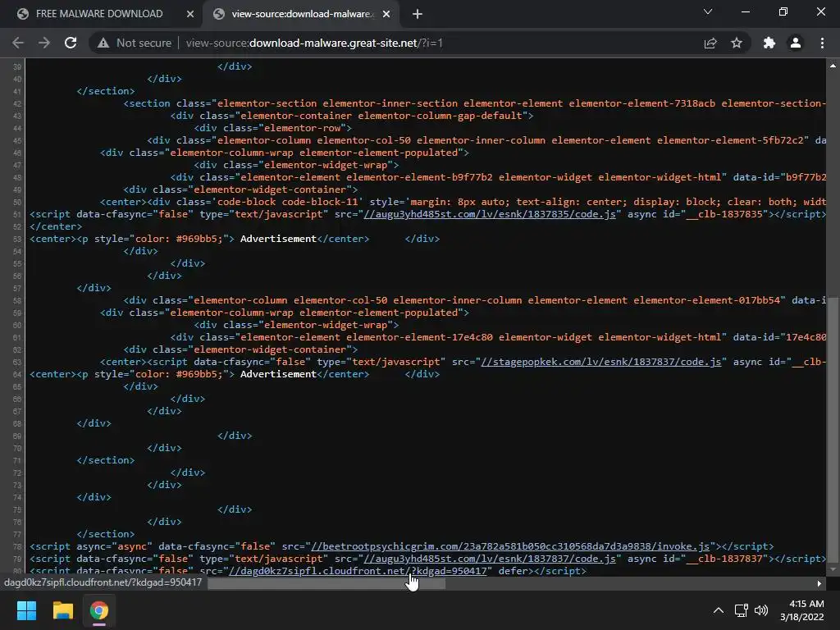Reload the view-source page
840x630 pixels.
tap(71, 43)
